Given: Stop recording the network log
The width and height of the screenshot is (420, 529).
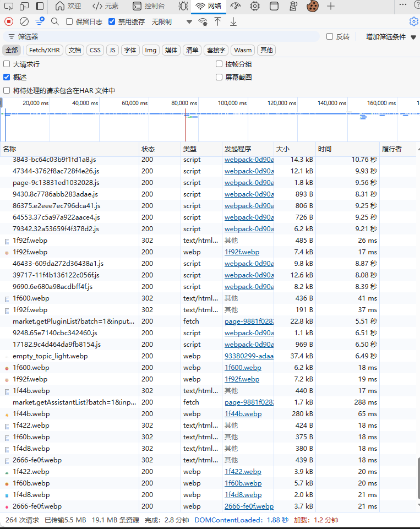Looking at the screenshot, I should (x=9, y=21).
